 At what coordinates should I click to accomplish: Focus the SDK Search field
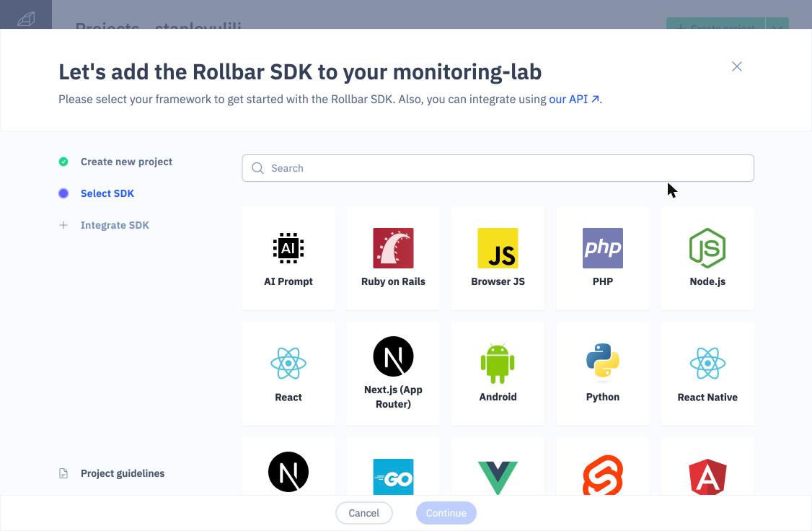tap(498, 168)
